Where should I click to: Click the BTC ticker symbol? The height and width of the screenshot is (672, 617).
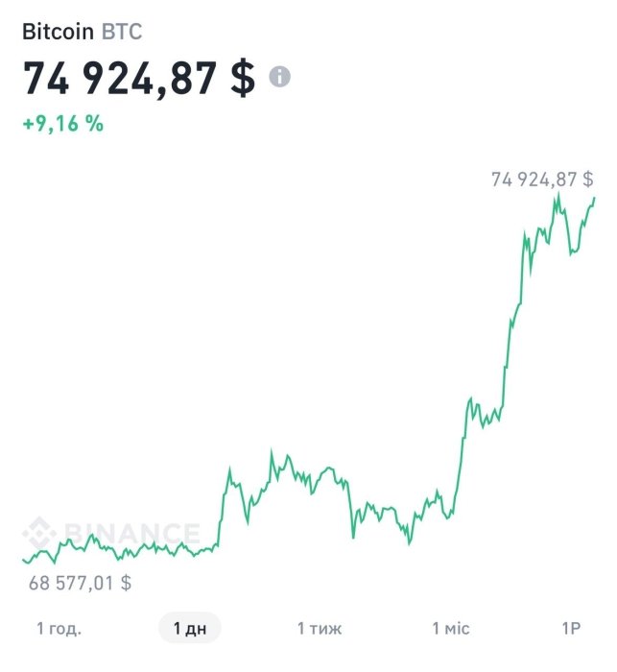(122, 32)
